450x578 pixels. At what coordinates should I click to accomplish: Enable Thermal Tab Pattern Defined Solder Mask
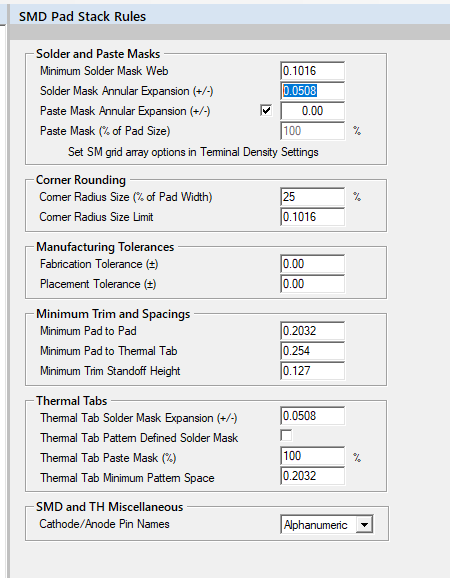pyautogui.click(x=286, y=435)
